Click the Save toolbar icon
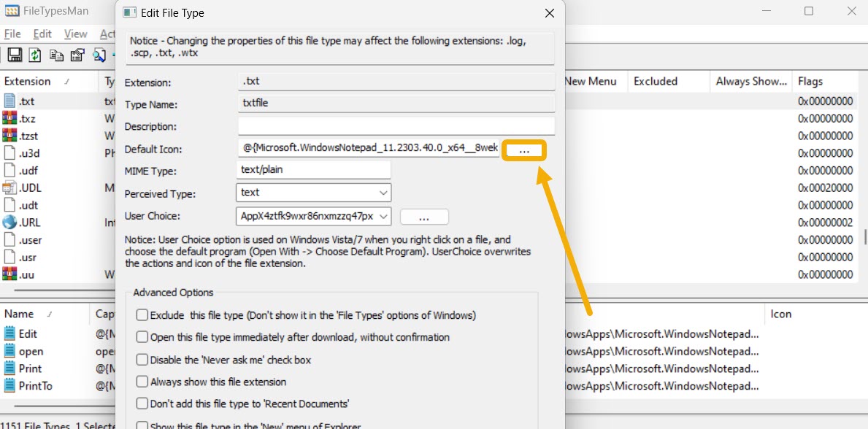 click(15, 55)
